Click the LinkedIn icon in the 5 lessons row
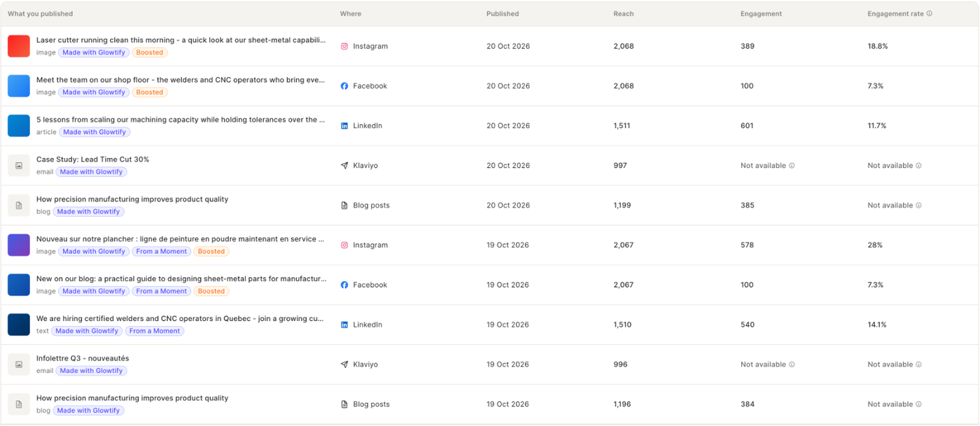 pos(344,126)
